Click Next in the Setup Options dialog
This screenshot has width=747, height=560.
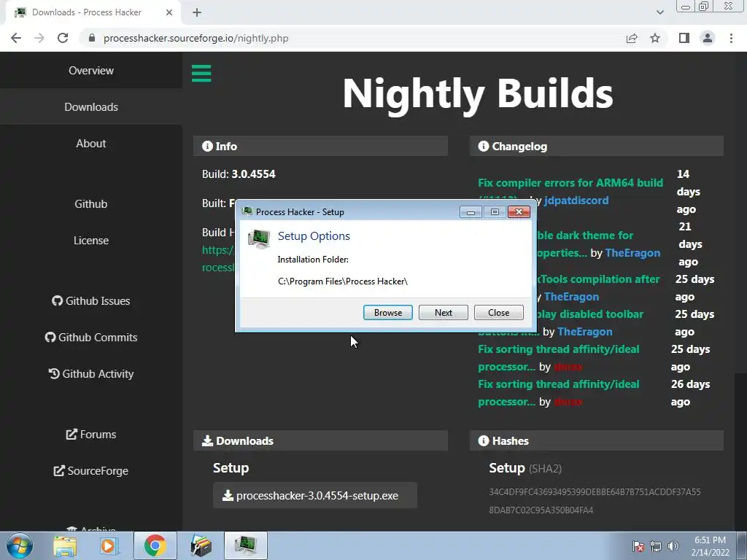[x=443, y=312]
